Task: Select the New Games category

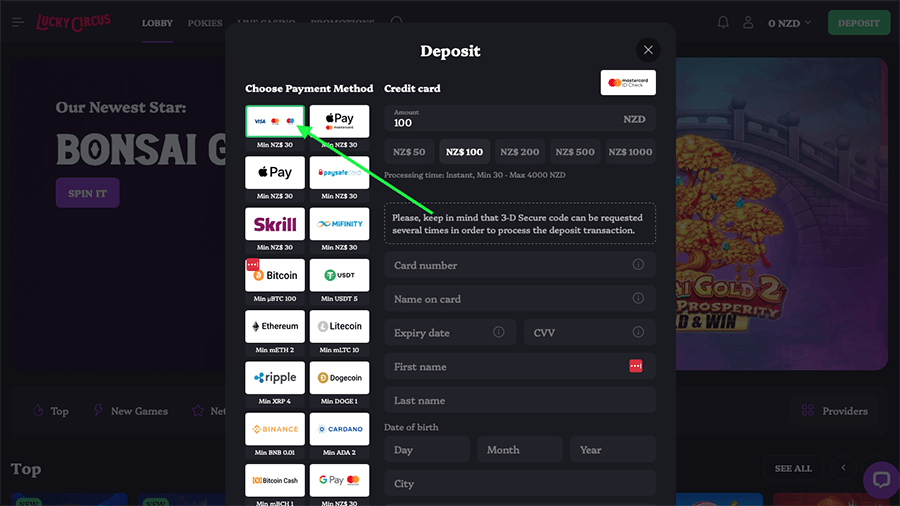Action: 130,411
